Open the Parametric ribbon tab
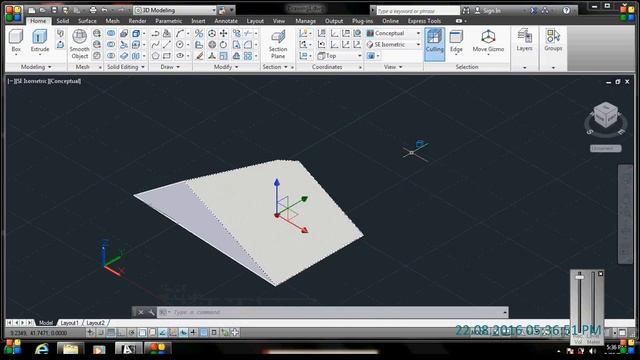 point(169,21)
